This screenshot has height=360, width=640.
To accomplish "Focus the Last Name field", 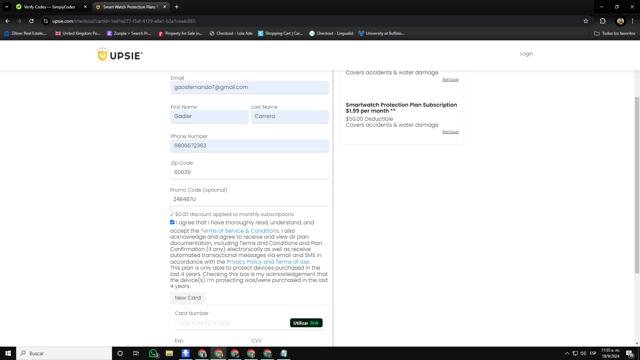I will tap(290, 117).
